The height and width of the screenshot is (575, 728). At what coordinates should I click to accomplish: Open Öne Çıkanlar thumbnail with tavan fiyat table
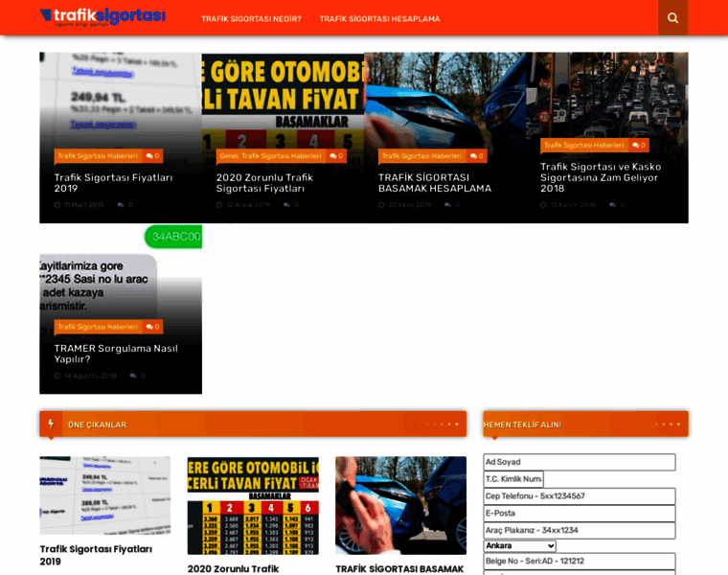coord(253,505)
